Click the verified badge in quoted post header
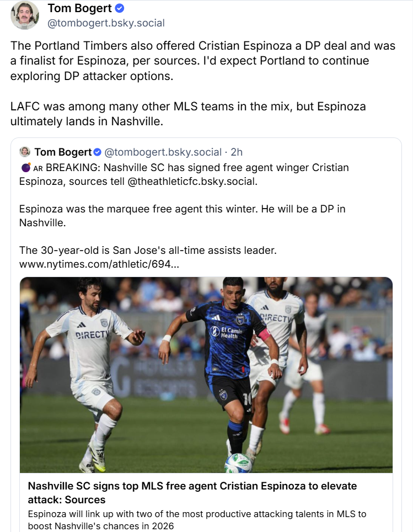Image resolution: width=413 pixels, height=532 pixels. pyautogui.click(x=97, y=152)
